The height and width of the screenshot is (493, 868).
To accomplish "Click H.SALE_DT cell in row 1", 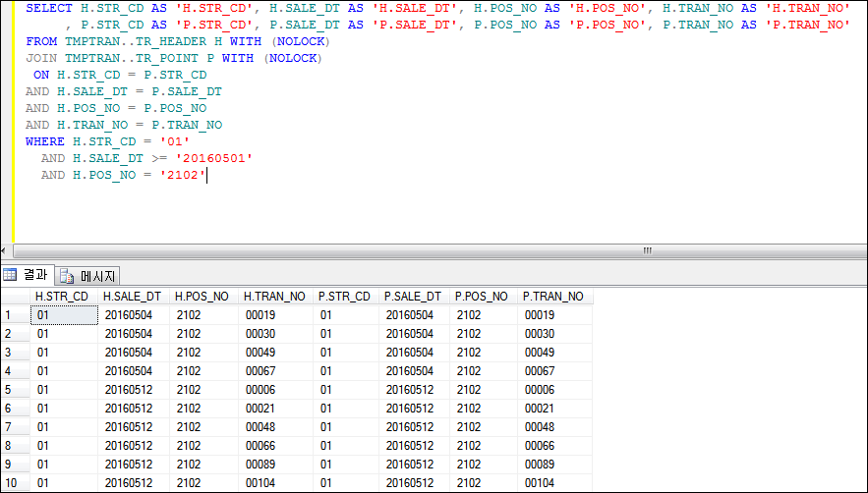I will pos(134,315).
